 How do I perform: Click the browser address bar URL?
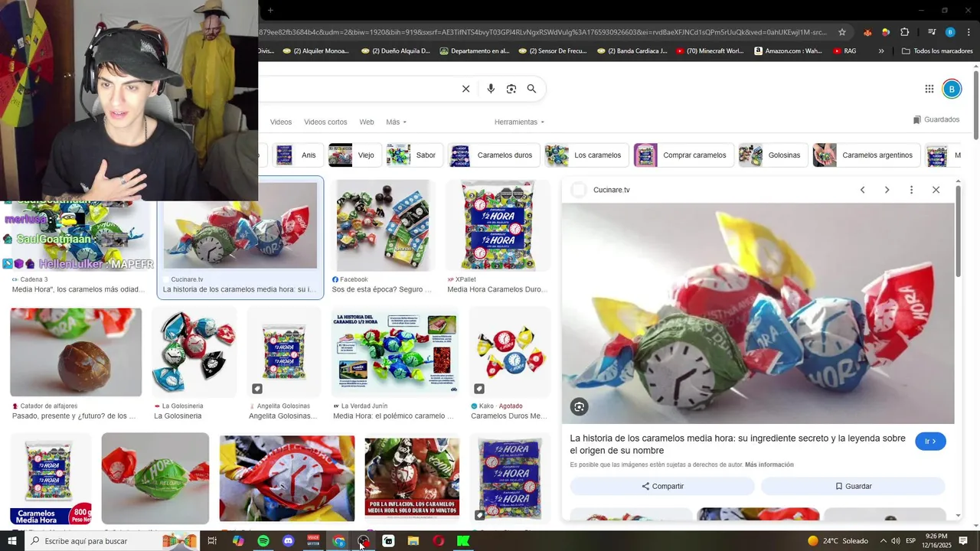tap(544, 32)
